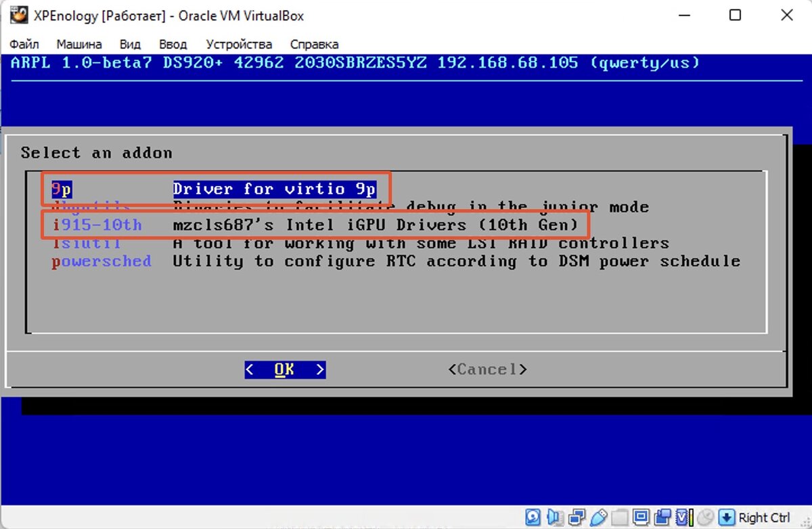812x529 pixels.
Task: Close the XPEnology VirtualBox window
Action: click(787, 15)
